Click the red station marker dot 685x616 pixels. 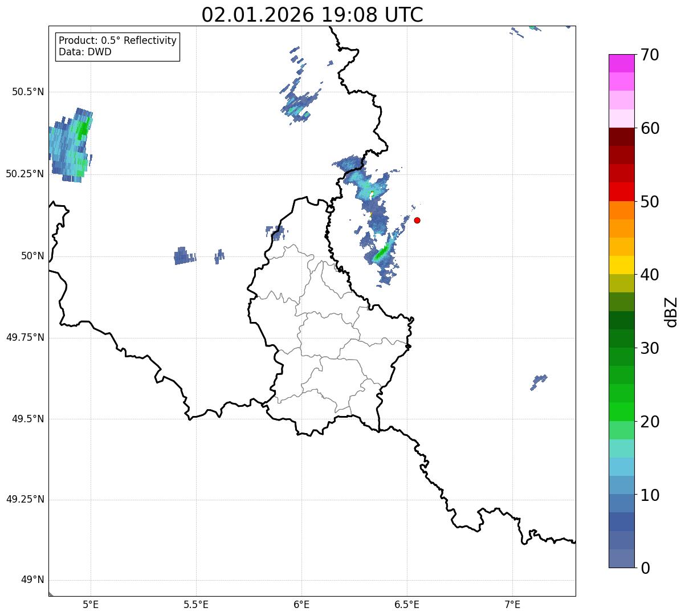(417, 220)
